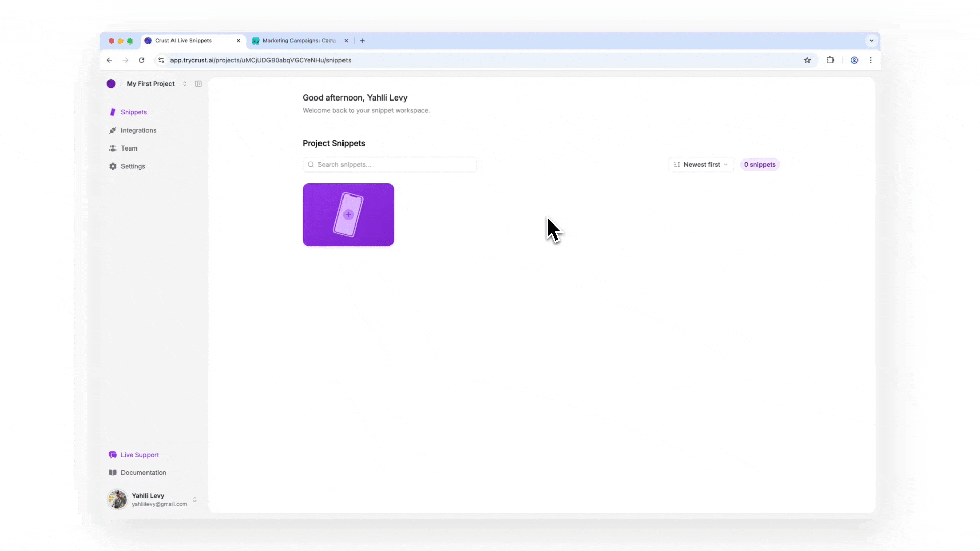Click the Team members icon
The width and height of the screenshot is (980, 551).
(112, 148)
